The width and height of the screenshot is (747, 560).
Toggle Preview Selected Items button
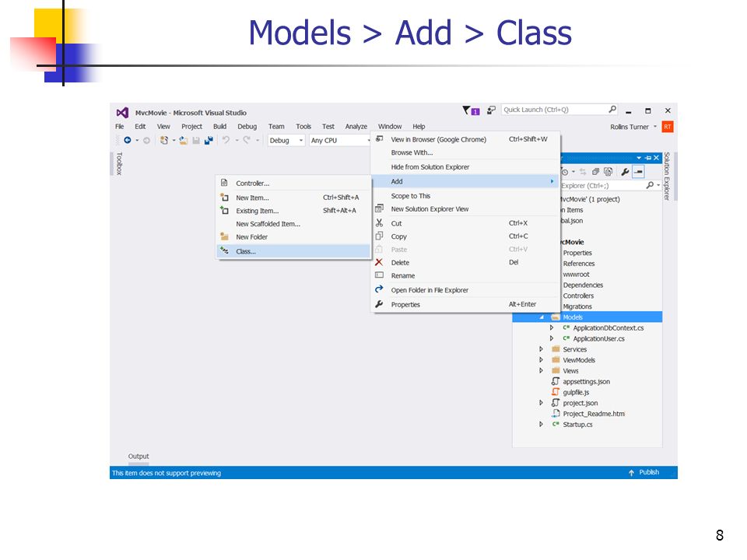pyautogui.click(x=638, y=172)
